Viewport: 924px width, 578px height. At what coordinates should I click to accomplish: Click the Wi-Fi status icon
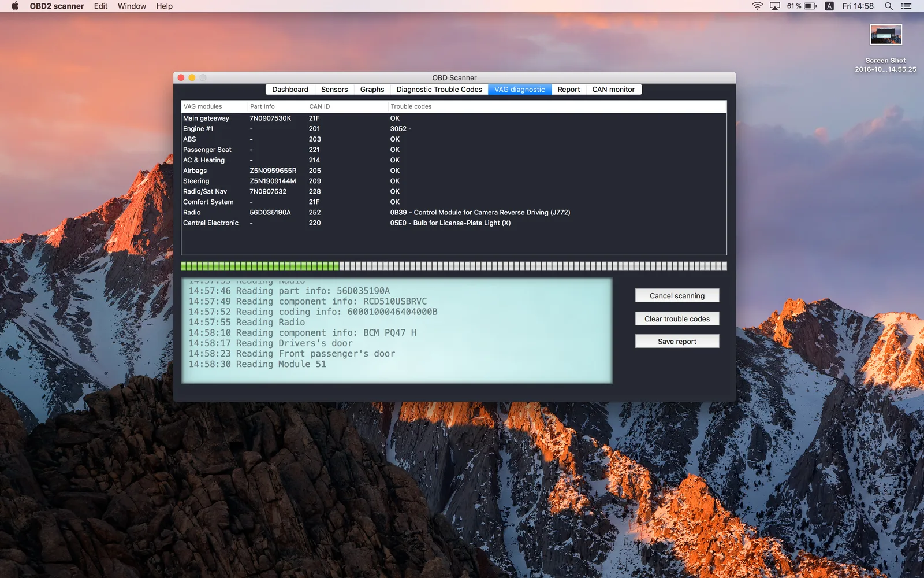pyautogui.click(x=757, y=6)
